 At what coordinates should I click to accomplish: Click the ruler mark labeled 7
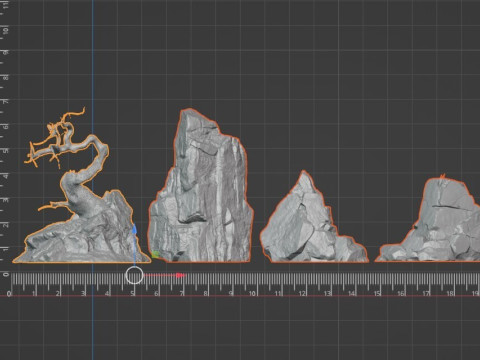(x=182, y=294)
